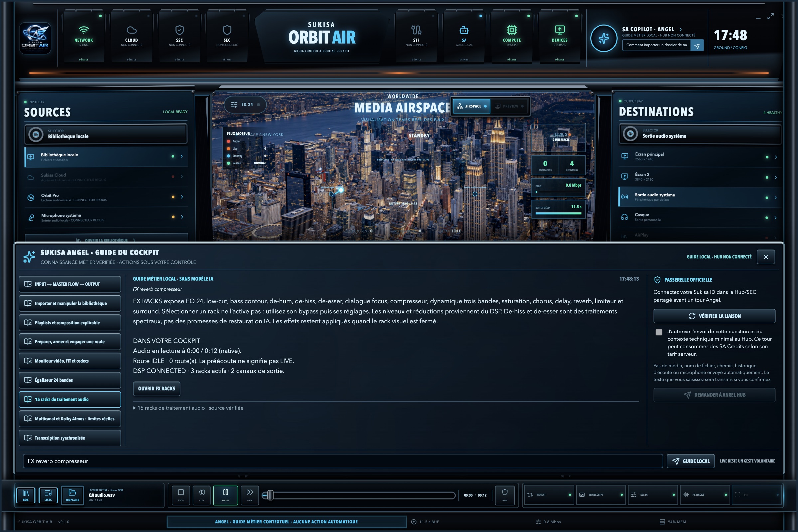Click the REMPLACER folder icon
Image resolution: width=798 pixels, height=532 pixels.
[72, 495]
